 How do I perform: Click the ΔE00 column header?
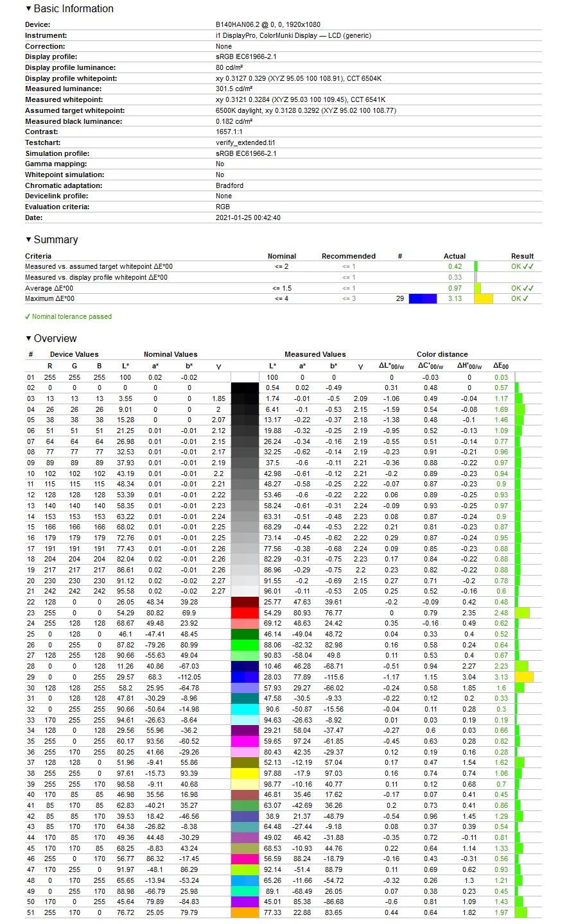coord(501,366)
